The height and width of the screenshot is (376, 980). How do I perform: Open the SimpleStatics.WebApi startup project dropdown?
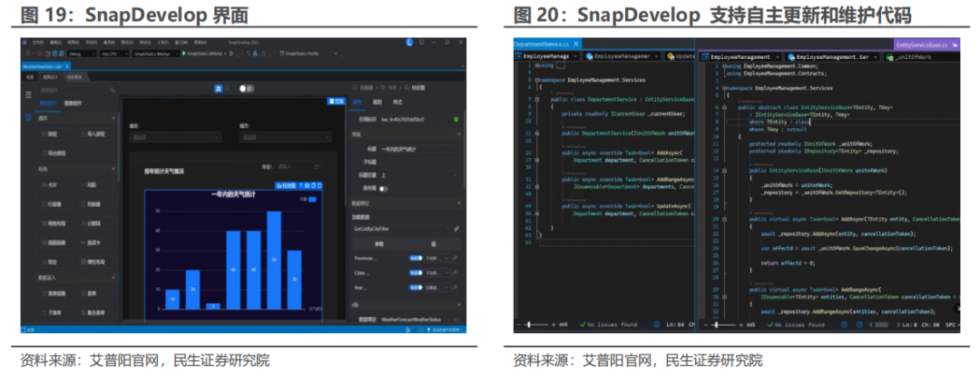tap(156, 54)
